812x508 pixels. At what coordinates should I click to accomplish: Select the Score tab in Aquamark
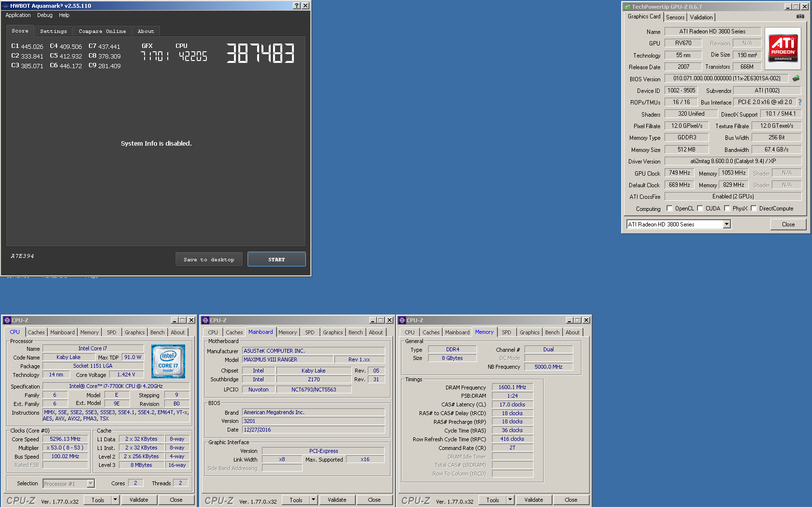click(20, 30)
